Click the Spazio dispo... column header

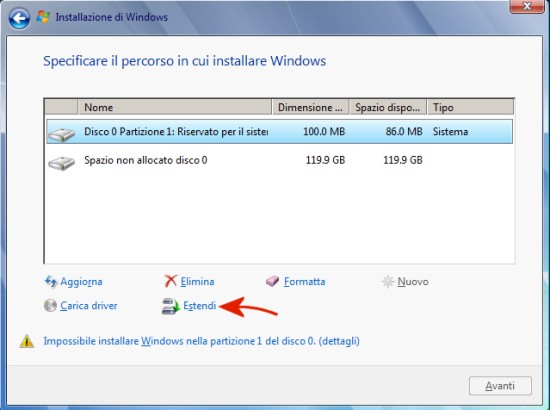(388, 107)
